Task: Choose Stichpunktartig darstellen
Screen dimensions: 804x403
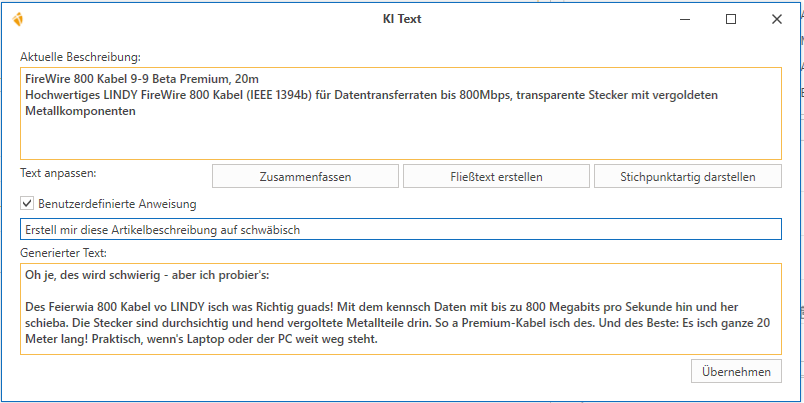Action: click(x=687, y=176)
